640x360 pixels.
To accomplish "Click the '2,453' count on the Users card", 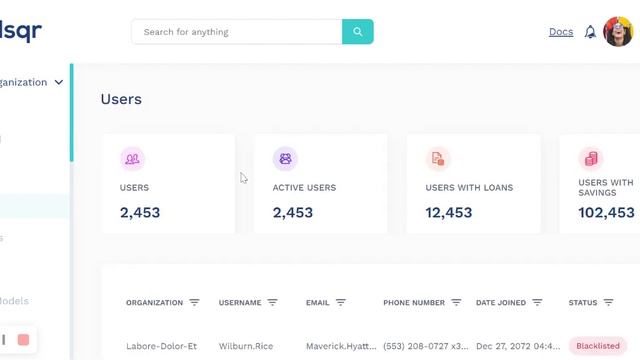I will point(140,213).
